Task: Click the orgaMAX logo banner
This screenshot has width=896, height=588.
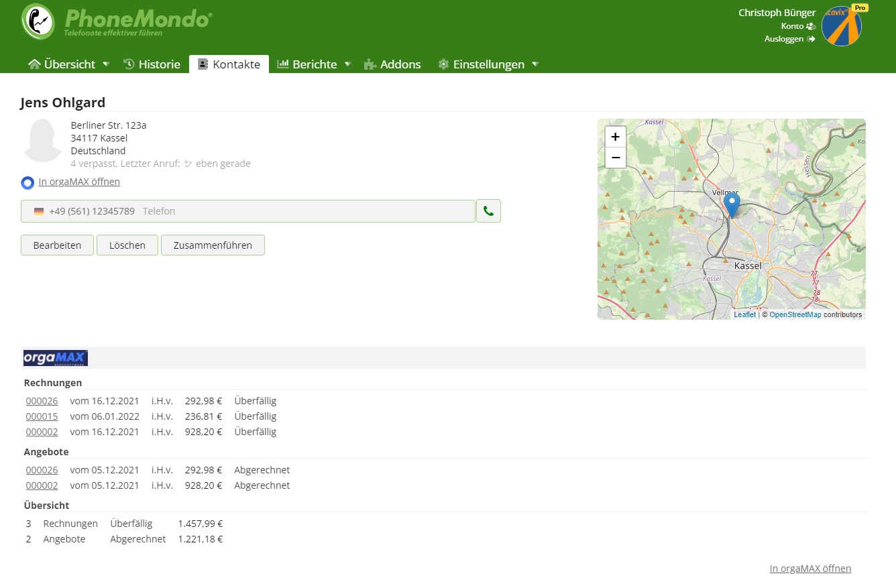Action: click(x=56, y=358)
